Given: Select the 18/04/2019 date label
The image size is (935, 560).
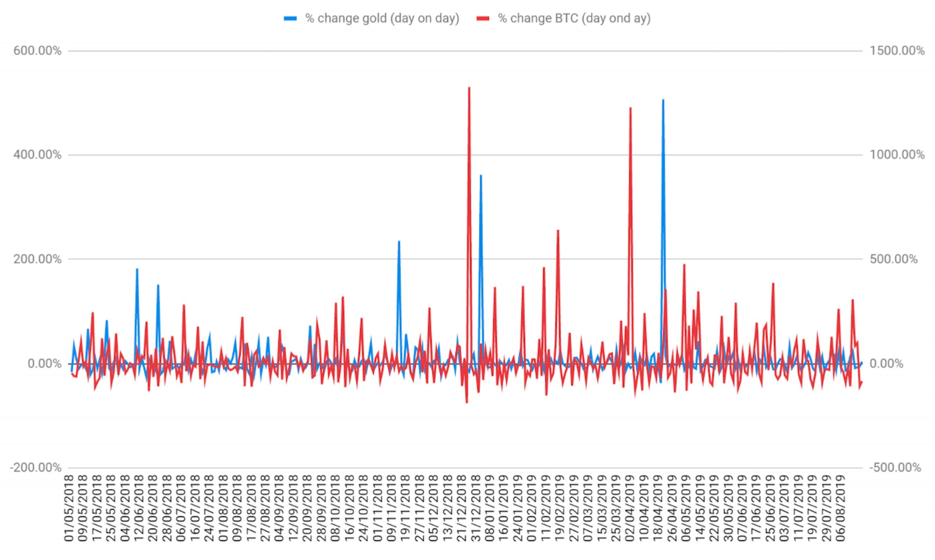Looking at the screenshot, I should pos(658,508).
